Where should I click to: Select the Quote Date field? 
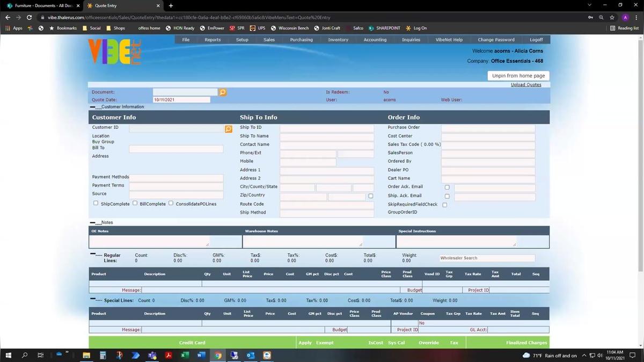click(181, 100)
